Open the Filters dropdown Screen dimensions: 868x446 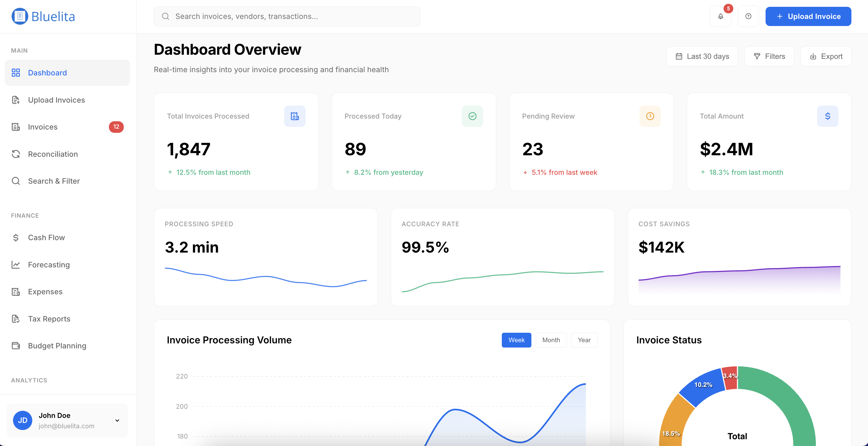[x=769, y=56]
